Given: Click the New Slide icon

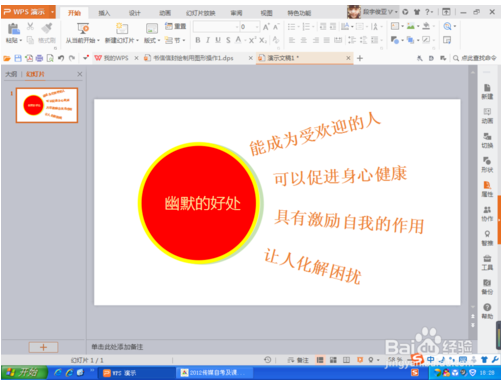Looking at the screenshot, I should pos(122,29).
